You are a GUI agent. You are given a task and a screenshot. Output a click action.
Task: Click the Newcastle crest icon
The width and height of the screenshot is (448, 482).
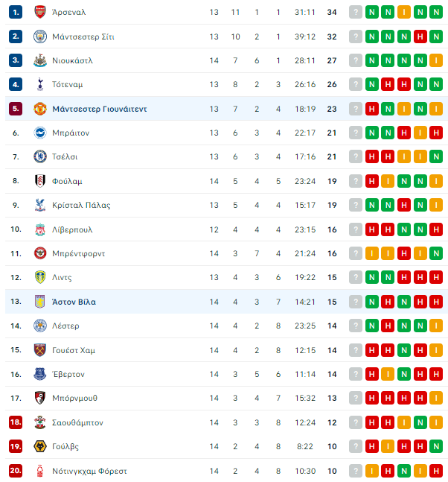point(40,60)
